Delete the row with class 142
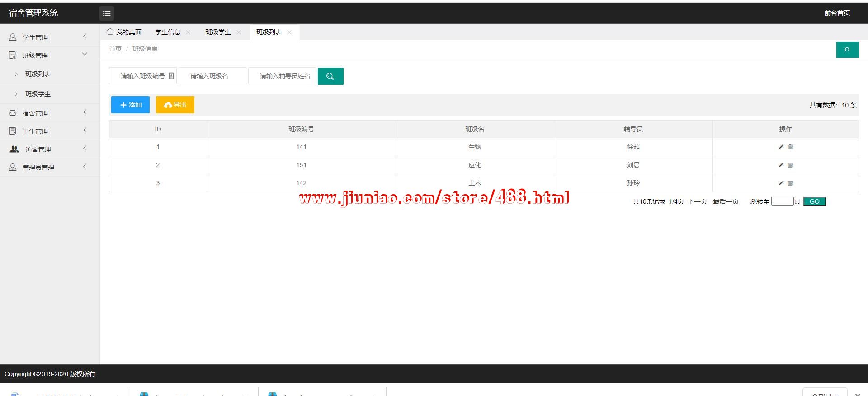 (x=790, y=183)
